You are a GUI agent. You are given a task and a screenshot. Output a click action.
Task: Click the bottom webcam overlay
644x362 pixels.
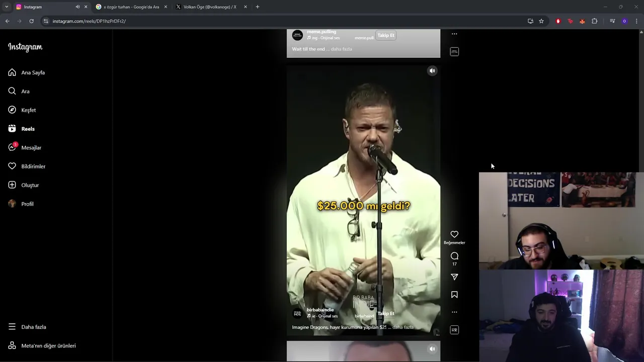point(561,316)
